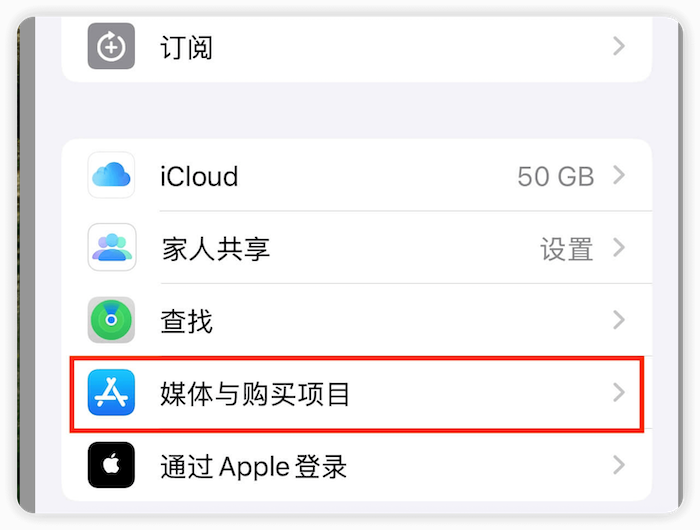Expand the 家人共享 row chevron
Screen dimensions: 700x530
click(619, 247)
